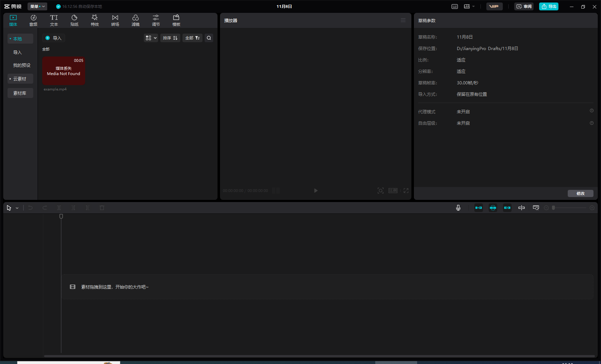Expand the pointer tool mode dropdown
Screen dimensions: 601x364
pos(17,208)
